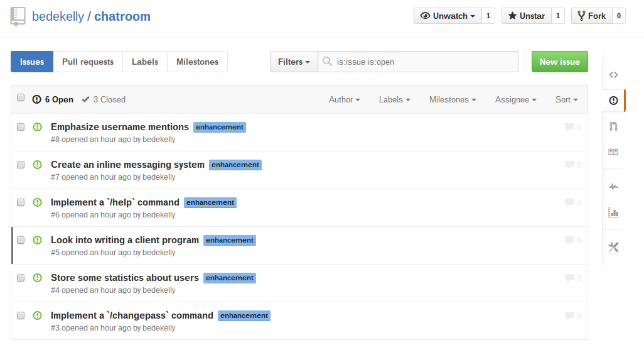
Task: Click open-issue icon for Implement a /changepass command
Action: point(38,315)
